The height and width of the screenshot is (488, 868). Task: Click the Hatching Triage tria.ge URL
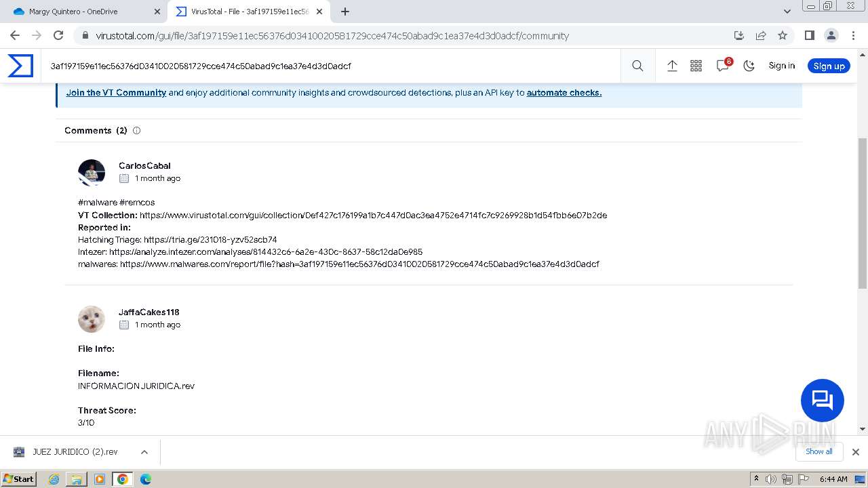210,239
